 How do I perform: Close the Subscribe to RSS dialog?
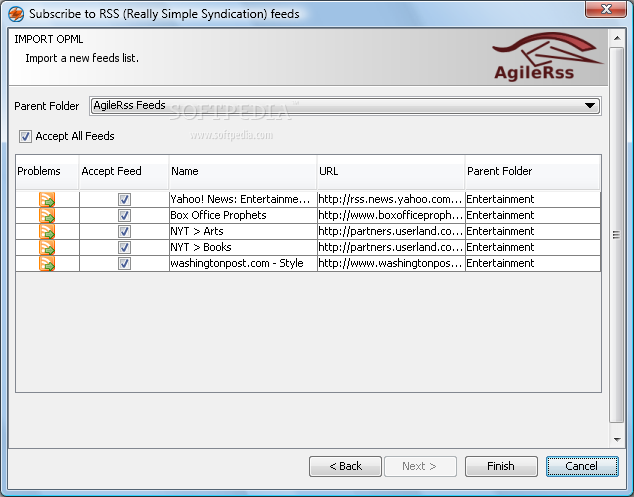606,9
